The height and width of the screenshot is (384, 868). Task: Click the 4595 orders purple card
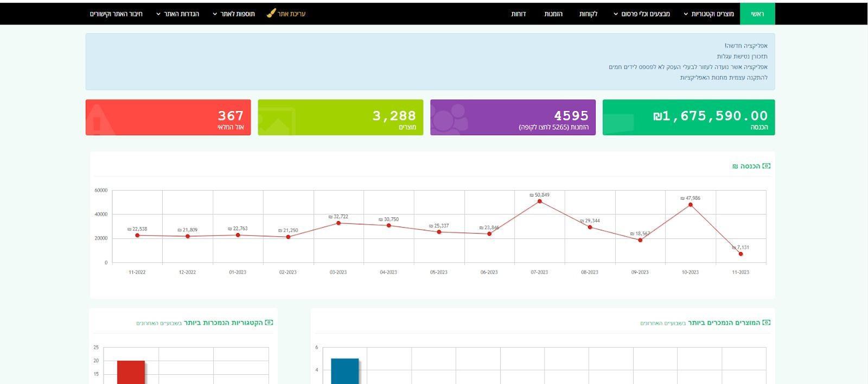pyautogui.click(x=513, y=117)
